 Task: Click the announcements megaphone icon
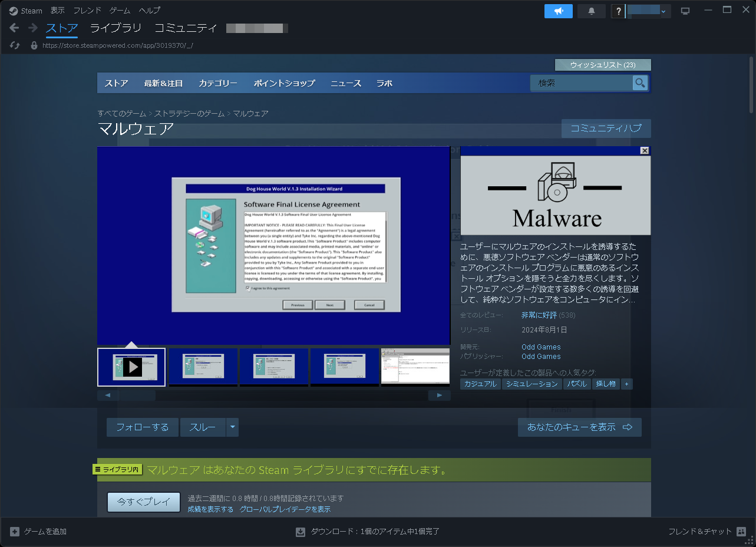[557, 11]
